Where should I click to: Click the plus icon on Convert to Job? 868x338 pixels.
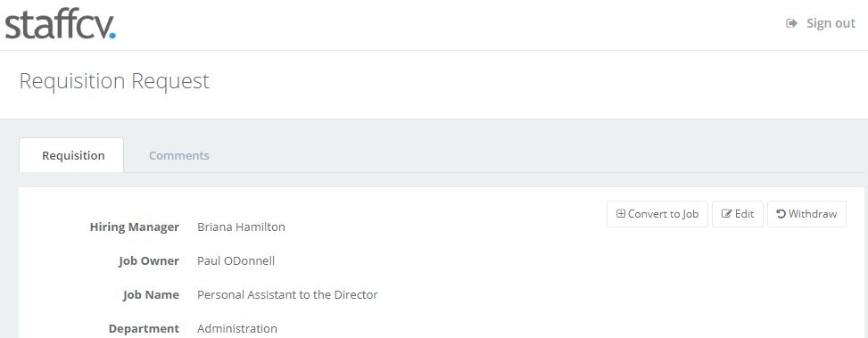(x=621, y=214)
